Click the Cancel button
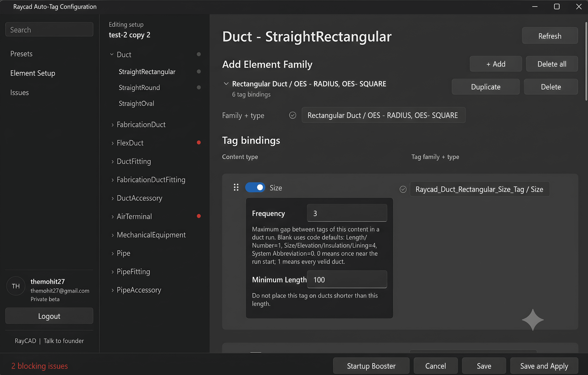588x375 pixels. point(436,366)
